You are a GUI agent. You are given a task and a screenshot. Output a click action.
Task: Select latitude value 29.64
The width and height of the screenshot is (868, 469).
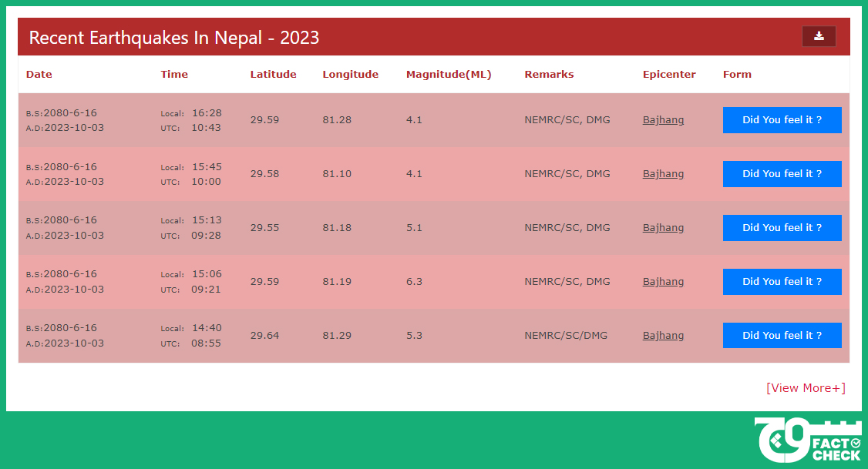(x=264, y=335)
